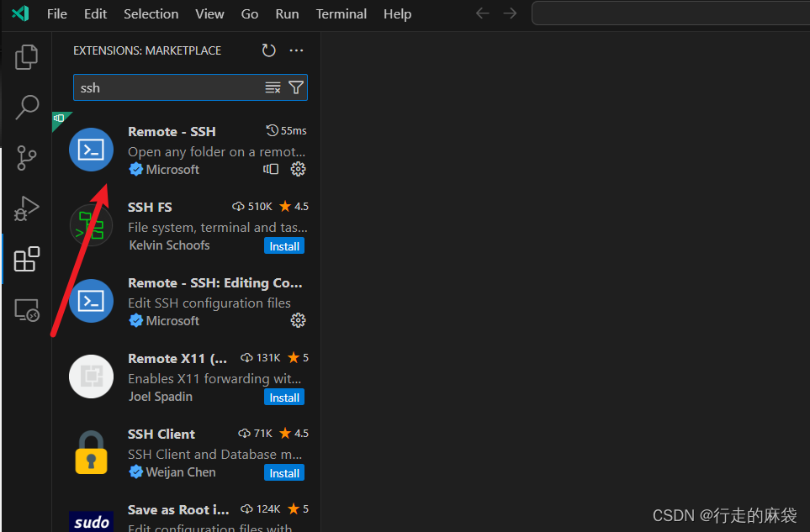This screenshot has width=810, height=532.
Task: Select 'Save as Root i...' extension title
Action: coord(178,510)
